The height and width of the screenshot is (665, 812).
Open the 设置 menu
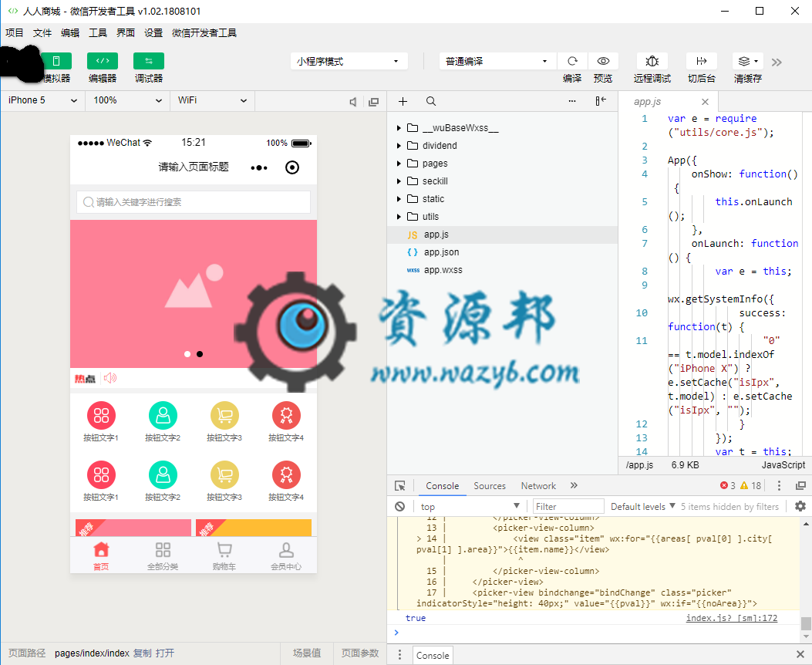point(153,33)
